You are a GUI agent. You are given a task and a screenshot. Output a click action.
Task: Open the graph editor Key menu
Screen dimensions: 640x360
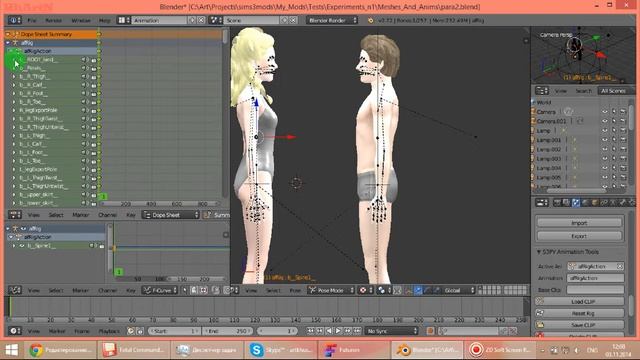pos(131,290)
